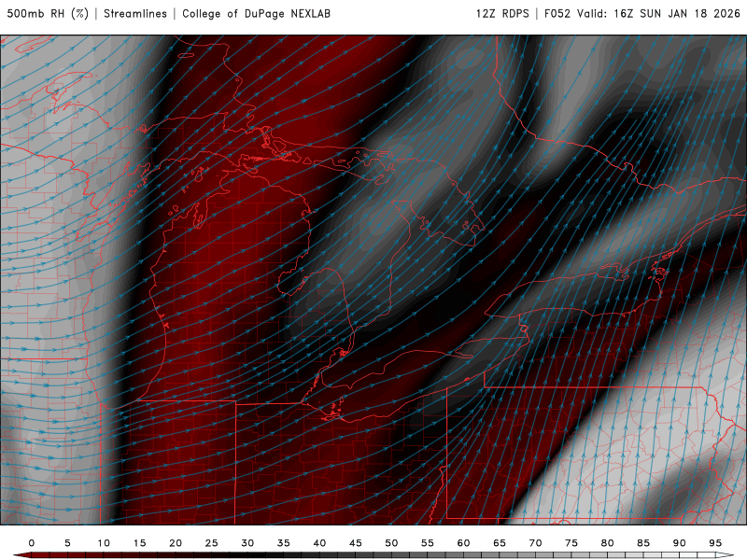747x560 pixels.
Task: Click the '35' label on the color scale
Action: pos(284,543)
